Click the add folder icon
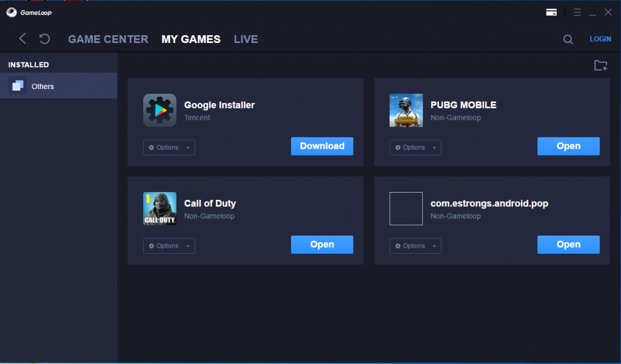 point(600,65)
